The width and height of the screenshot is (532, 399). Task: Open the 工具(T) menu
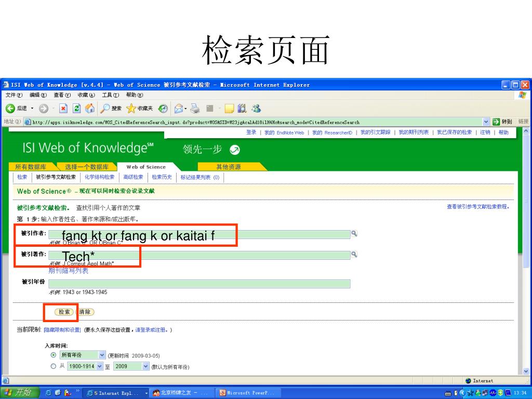coord(110,95)
